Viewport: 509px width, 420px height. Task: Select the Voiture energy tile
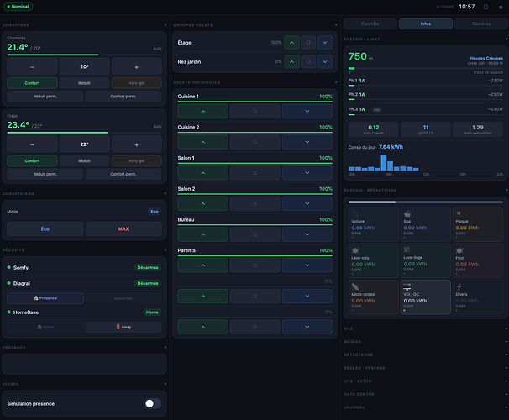[x=373, y=224]
